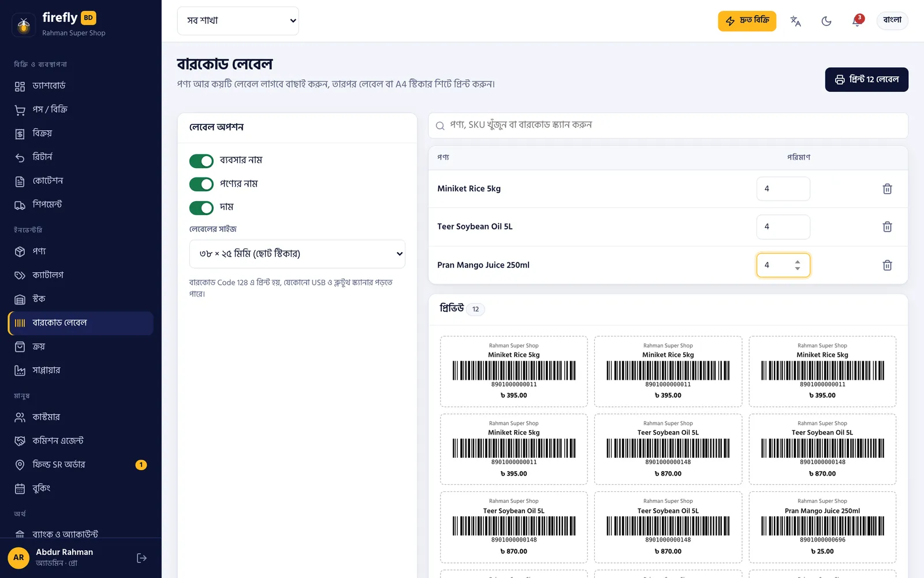Screen dimensions: 924x578
Task: Open the ক্যাটালগ tags icon
Action: pyautogui.click(x=20, y=275)
